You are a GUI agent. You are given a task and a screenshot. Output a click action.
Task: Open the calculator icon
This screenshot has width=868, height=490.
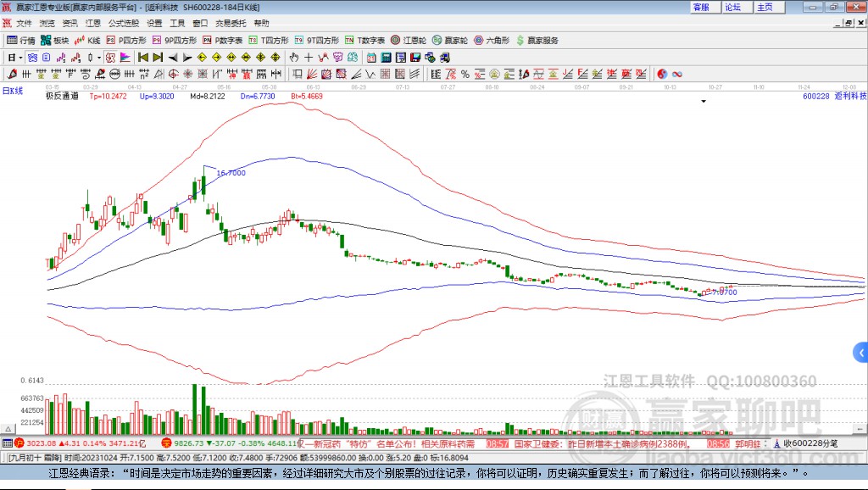(386, 58)
